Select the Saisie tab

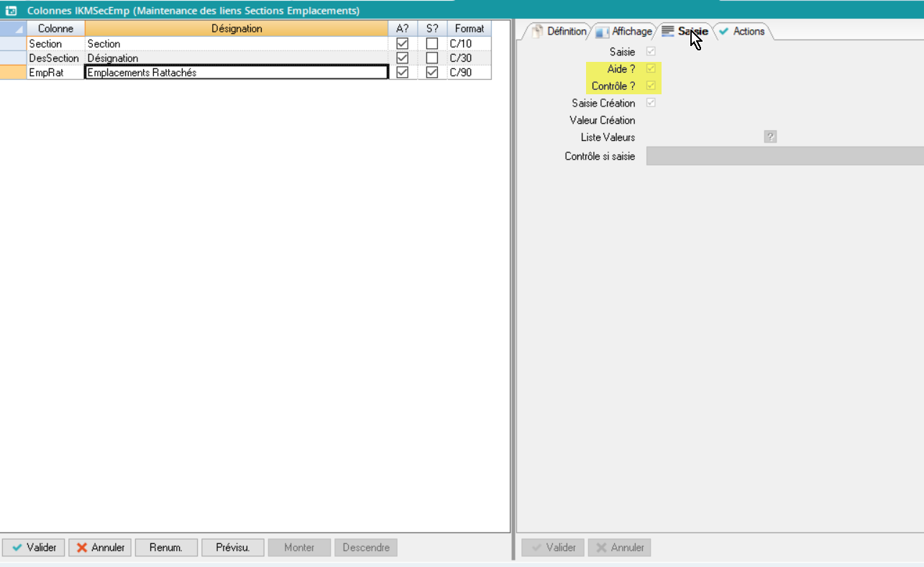click(x=685, y=32)
